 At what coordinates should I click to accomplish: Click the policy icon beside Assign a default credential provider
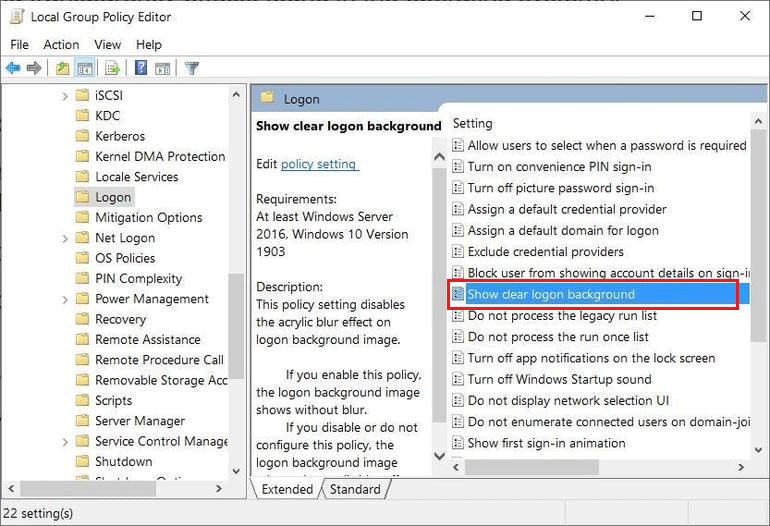click(x=458, y=209)
